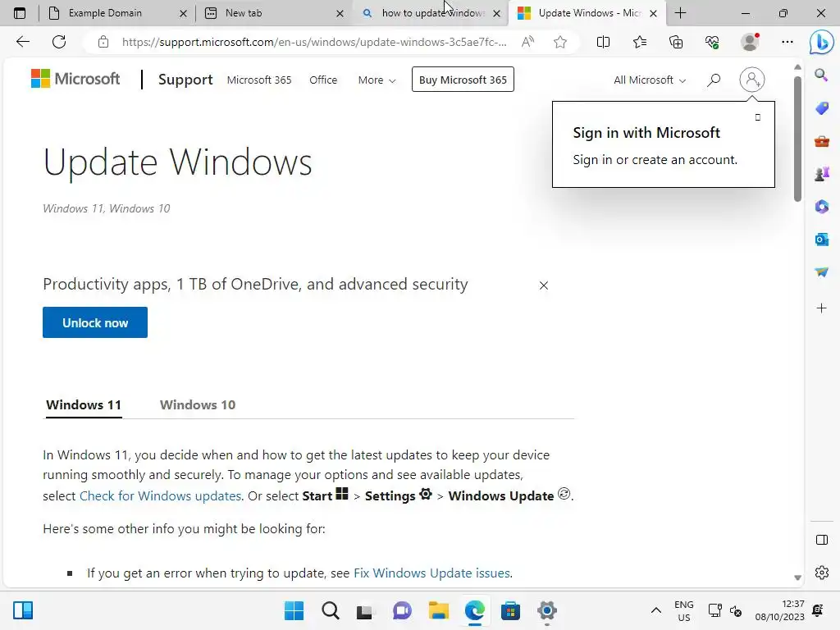Viewport: 840px width, 630px height.
Task: Open split screen view
Action: (x=603, y=42)
